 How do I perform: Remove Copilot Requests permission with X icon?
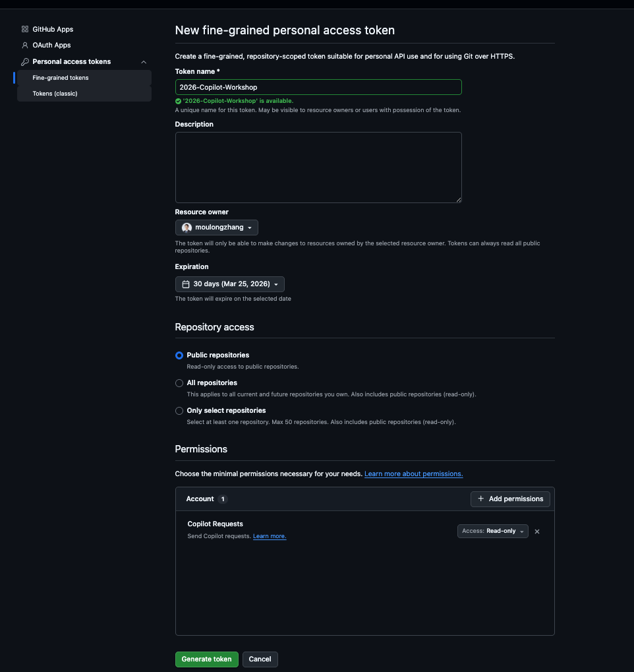536,532
